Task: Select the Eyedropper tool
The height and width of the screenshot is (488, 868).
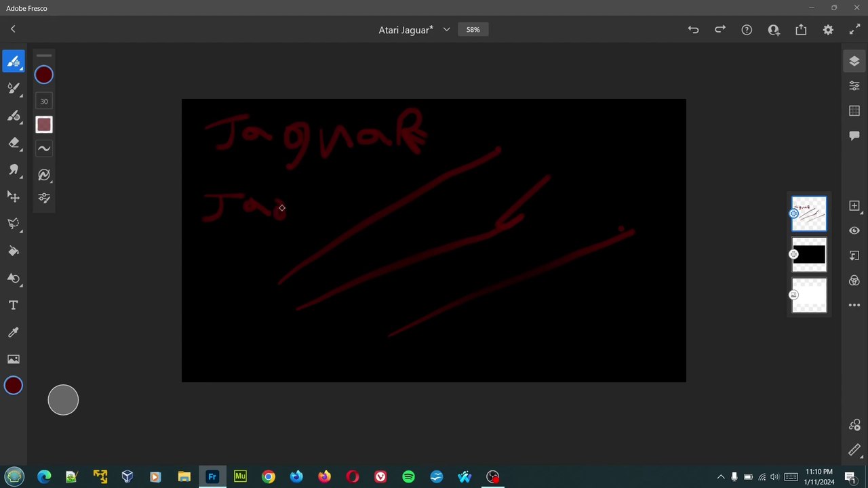Action: (x=14, y=333)
